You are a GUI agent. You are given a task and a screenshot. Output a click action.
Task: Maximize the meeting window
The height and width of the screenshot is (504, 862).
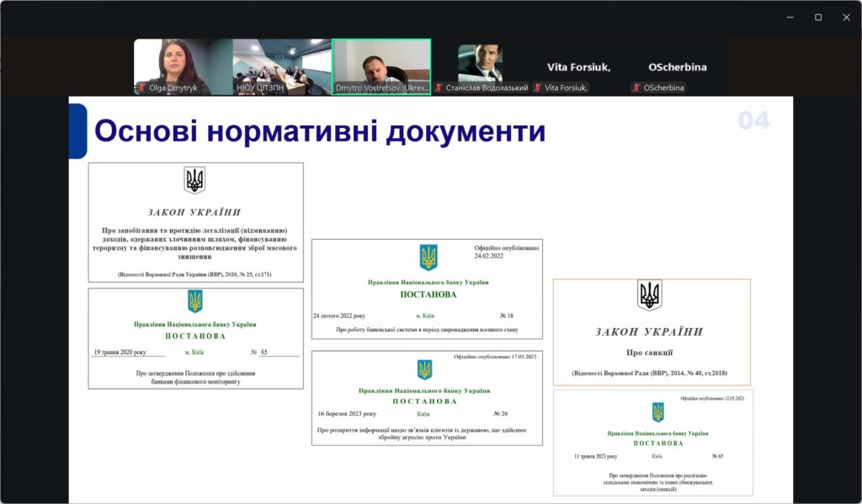tap(817, 18)
